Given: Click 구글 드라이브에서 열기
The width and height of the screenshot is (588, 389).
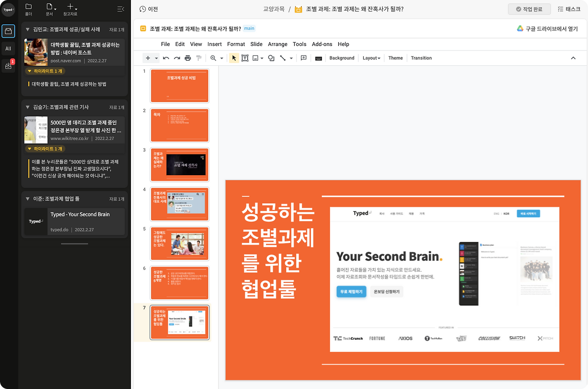Looking at the screenshot, I should tap(547, 29).
